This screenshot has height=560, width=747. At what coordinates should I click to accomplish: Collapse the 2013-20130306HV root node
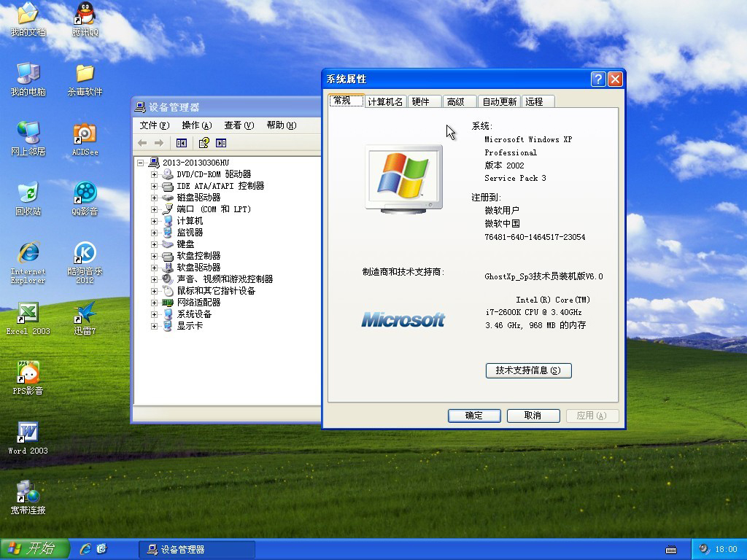pos(141,163)
